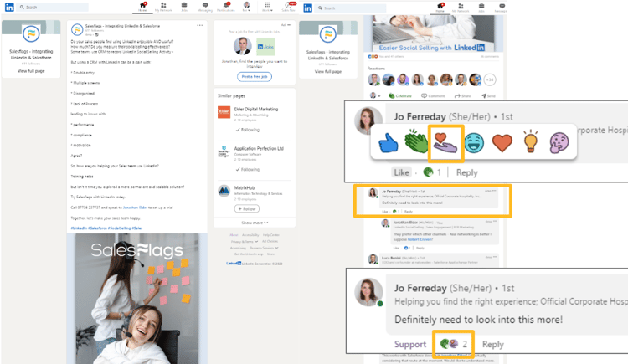Open the SalesFlags post image
Image resolution: width=628 pixels, height=364 pixels.
click(x=137, y=299)
